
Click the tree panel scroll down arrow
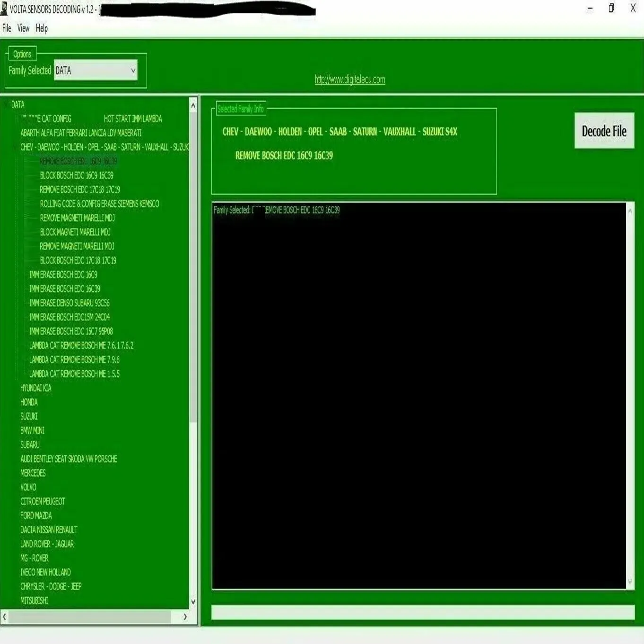(193, 601)
